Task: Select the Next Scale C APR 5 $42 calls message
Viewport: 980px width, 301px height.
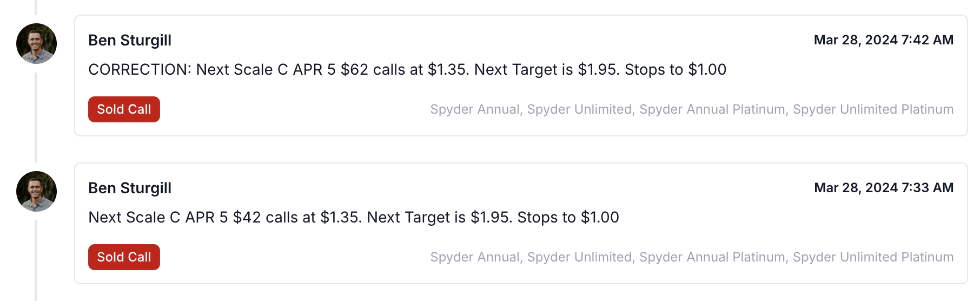Action: 354,217
